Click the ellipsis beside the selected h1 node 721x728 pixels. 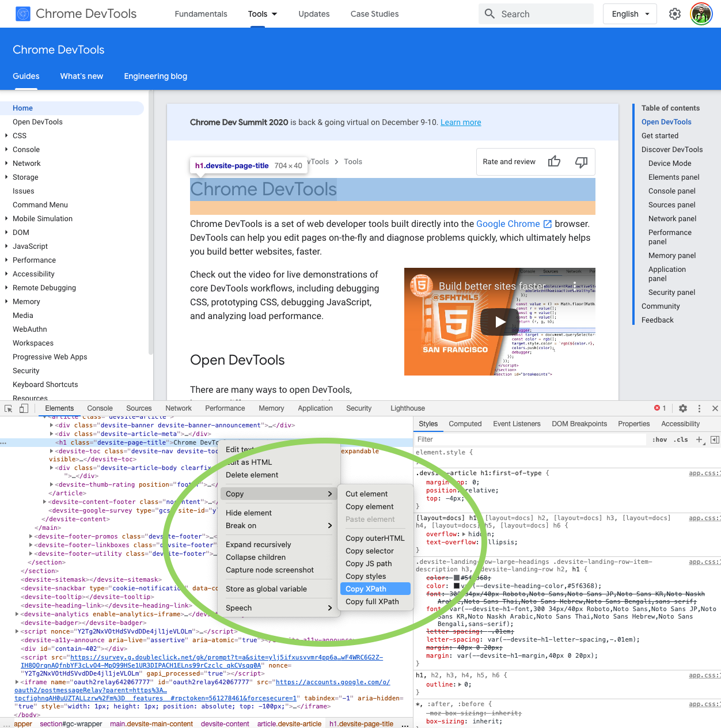click(x=3, y=443)
